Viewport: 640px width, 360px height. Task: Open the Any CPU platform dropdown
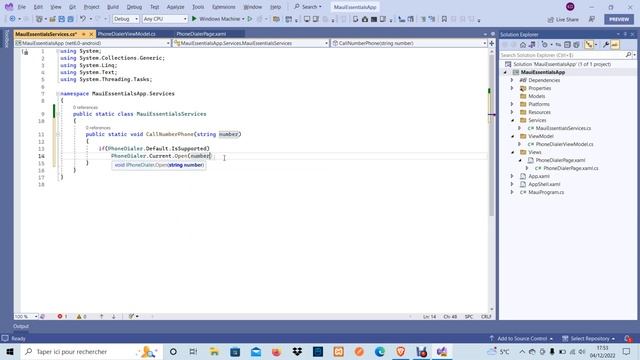pyautogui.click(x=165, y=19)
